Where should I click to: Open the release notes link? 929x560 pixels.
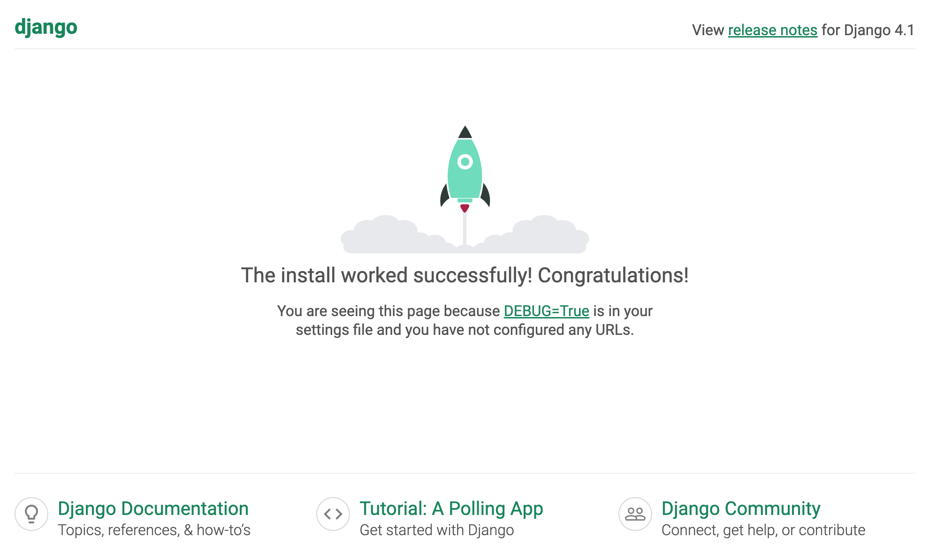(772, 30)
